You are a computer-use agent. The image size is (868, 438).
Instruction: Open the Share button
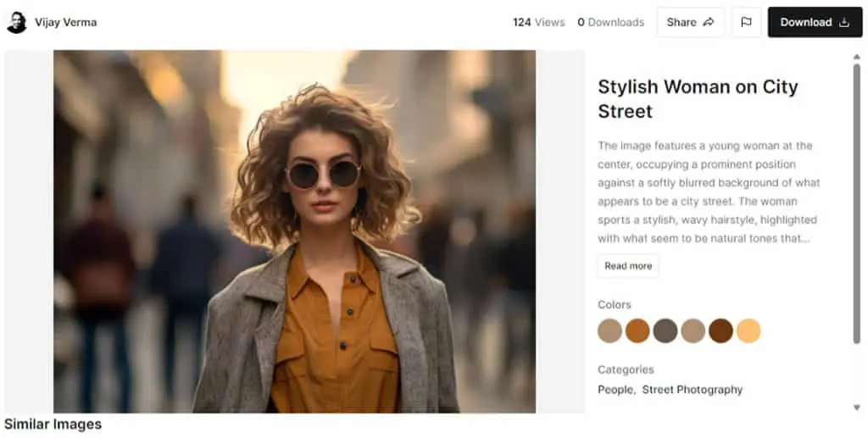point(690,22)
